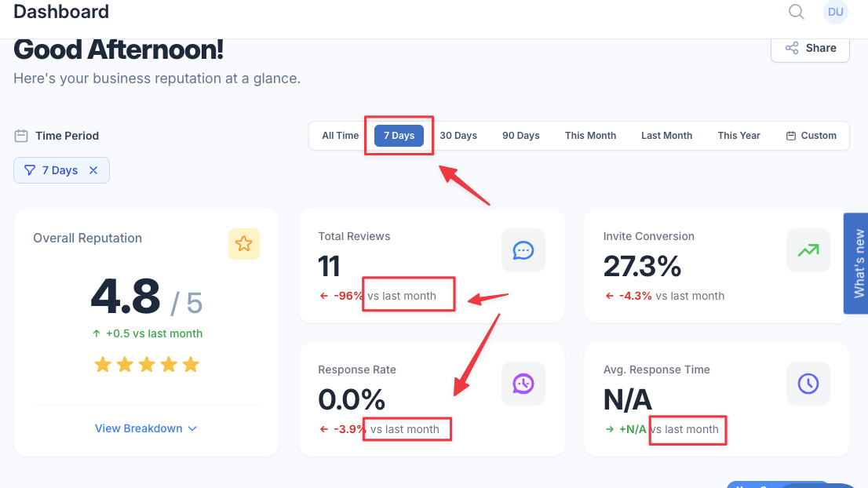Remove the 7 Days filter chip

pyautogui.click(x=93, y=170)
